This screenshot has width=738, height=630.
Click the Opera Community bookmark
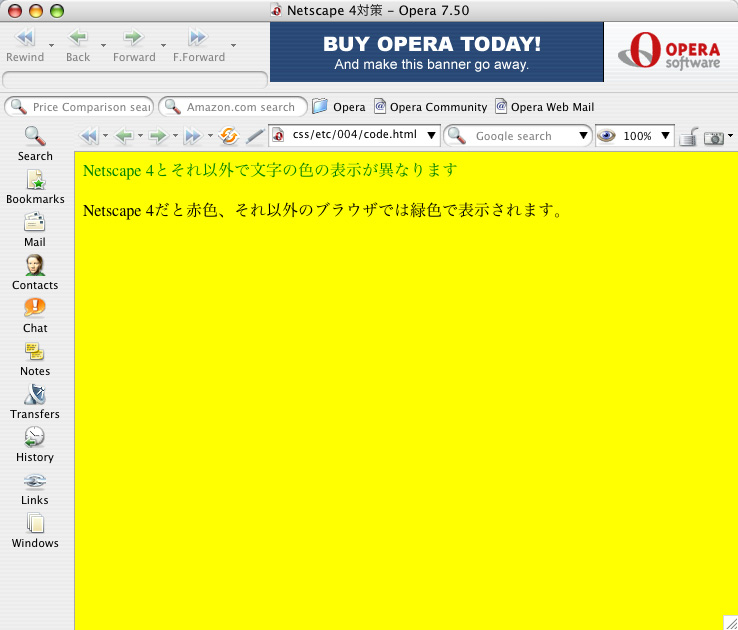(430, 107)
